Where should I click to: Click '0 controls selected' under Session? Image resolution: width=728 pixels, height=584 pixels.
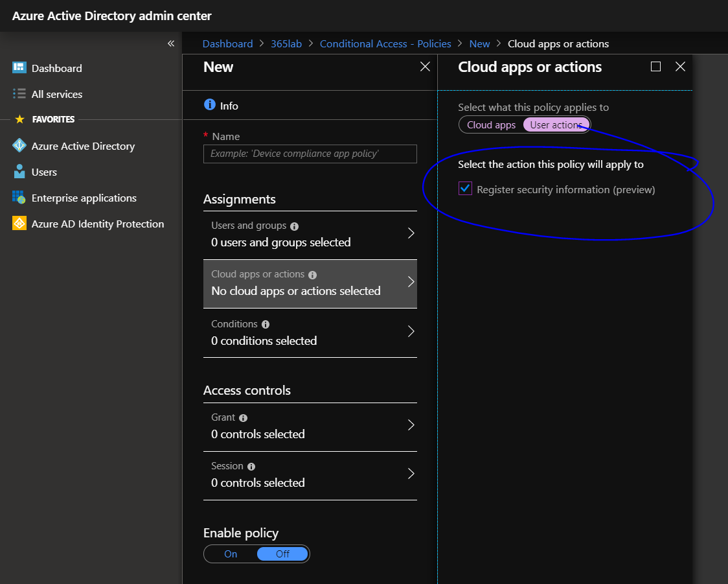point(258,483)
